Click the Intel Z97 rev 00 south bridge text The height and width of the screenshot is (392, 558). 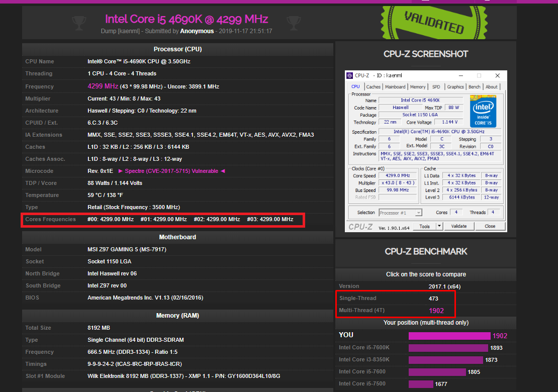click(x=107, y=285)
